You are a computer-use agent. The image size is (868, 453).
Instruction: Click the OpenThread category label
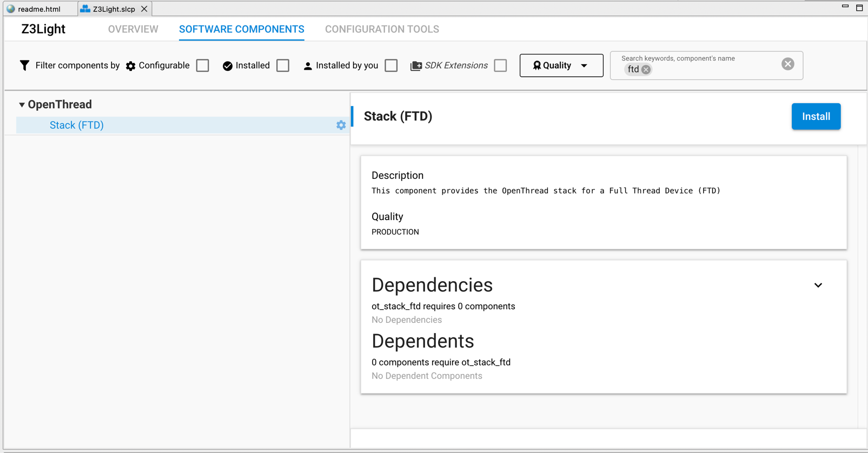coord(59,104)
